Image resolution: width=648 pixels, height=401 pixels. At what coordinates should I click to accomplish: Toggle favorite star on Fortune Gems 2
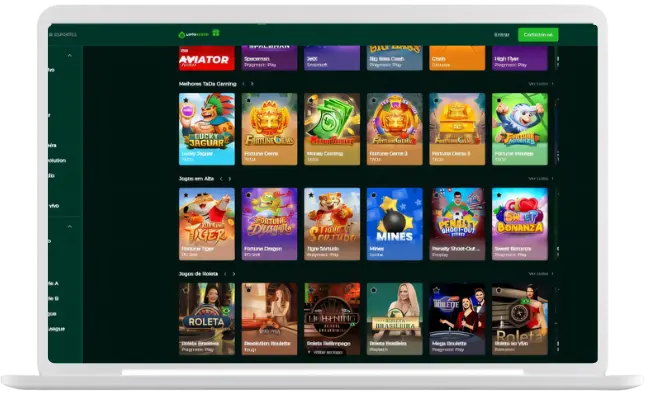click(x=374, y=100)
